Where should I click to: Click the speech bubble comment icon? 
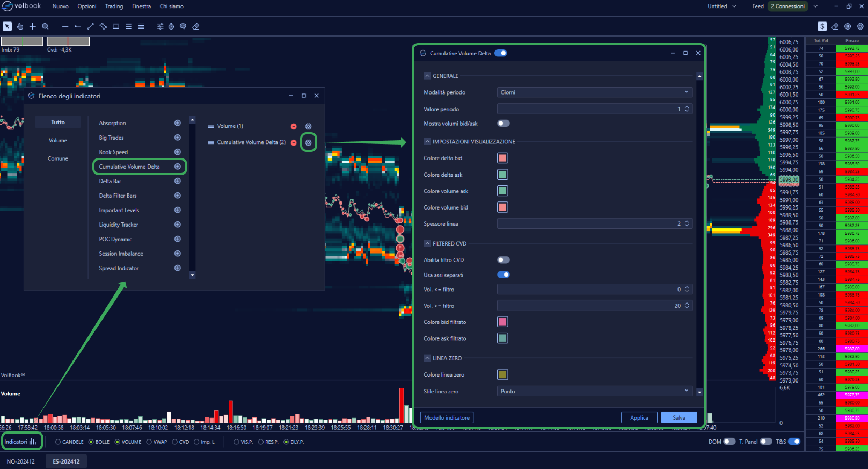click(183, 26)
